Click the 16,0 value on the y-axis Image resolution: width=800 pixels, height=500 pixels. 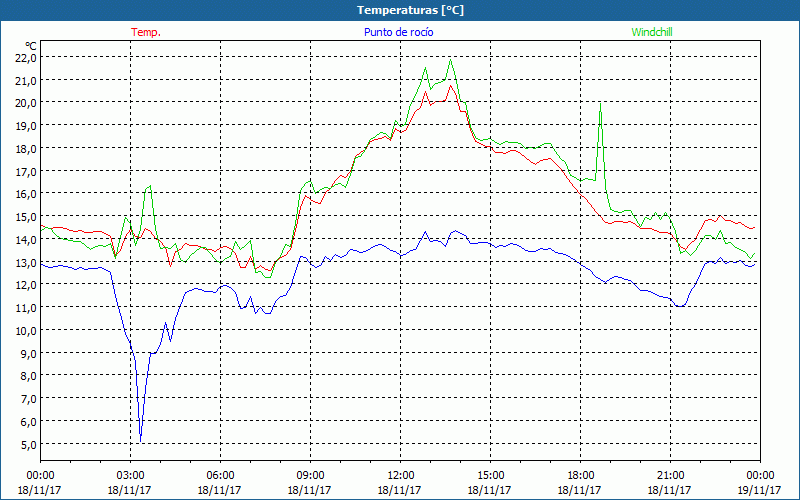[26, 194]
